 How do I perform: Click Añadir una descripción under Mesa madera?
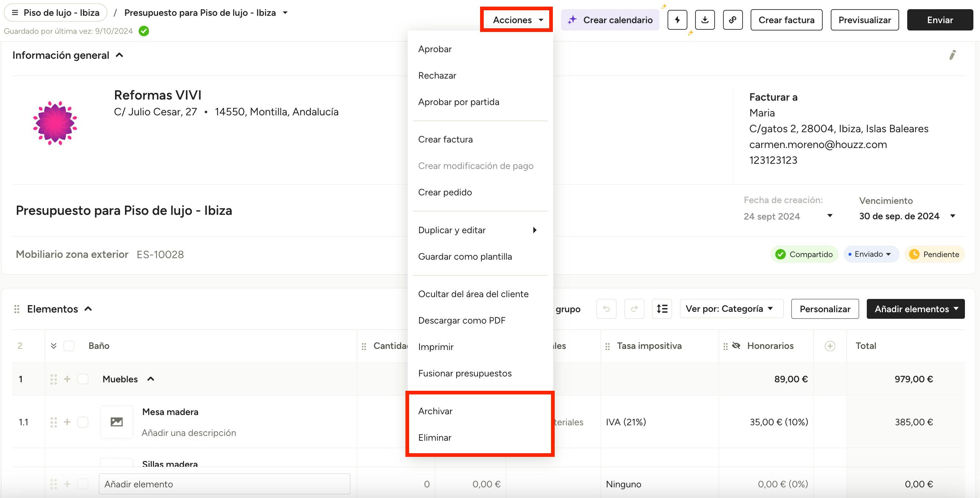pyautogui.click(x=189, y=433)
